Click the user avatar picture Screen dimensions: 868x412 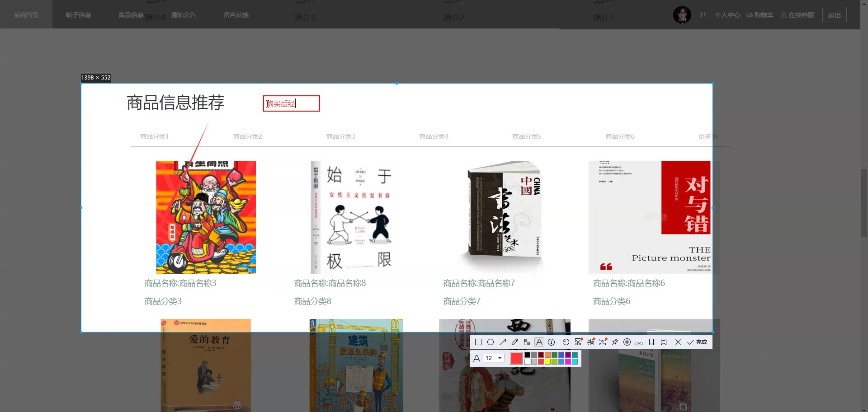click(x=682, y=15)
